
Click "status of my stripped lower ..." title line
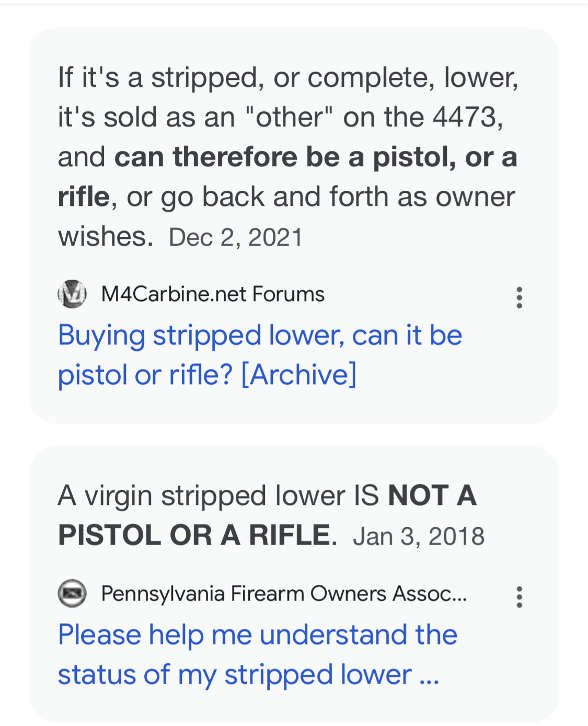[248, 675]
